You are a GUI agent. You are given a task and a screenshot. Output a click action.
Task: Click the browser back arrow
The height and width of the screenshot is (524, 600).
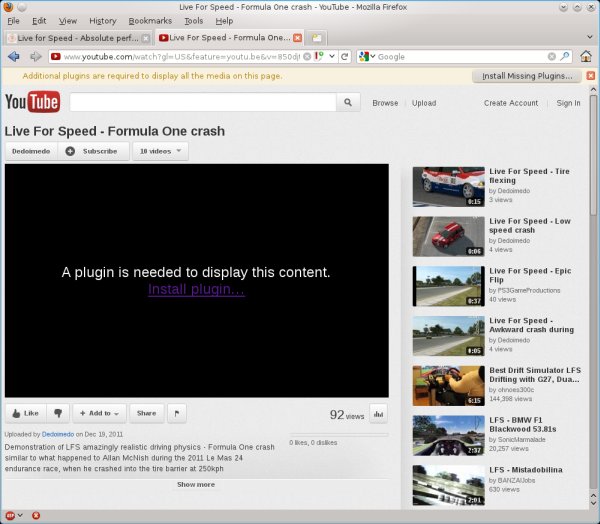pos(14,56)
